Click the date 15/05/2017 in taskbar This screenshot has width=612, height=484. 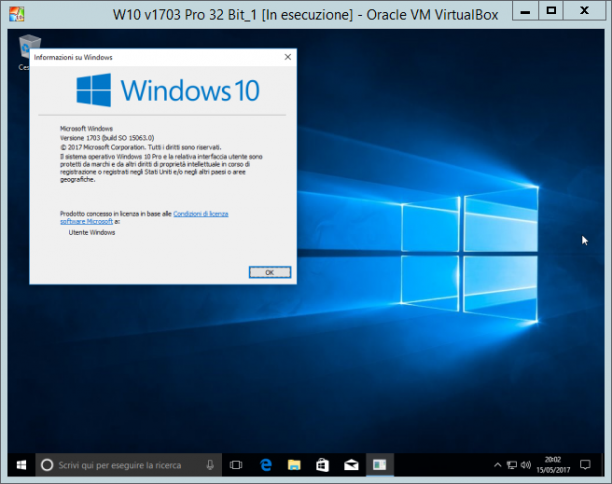553,470
